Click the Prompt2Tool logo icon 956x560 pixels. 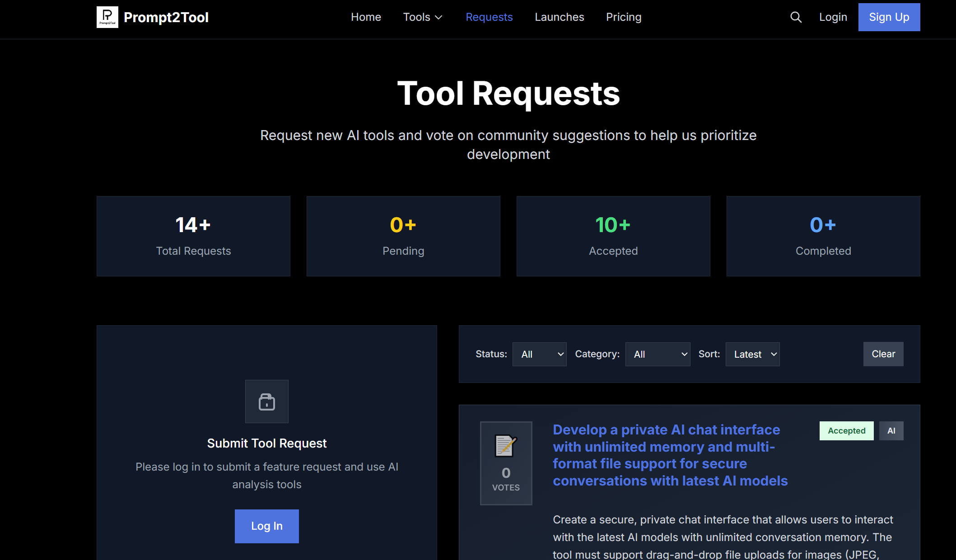tap(107, 17)
